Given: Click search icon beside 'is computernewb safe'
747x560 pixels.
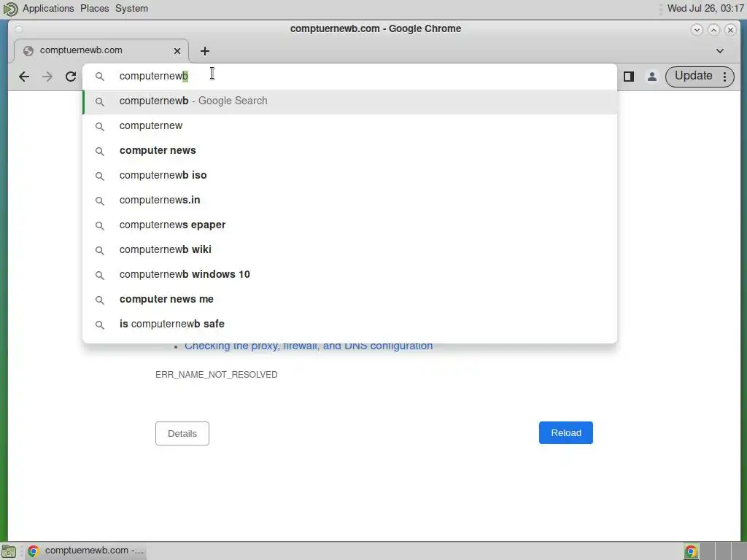Looking at the screenshot, I should coord(99,324).
